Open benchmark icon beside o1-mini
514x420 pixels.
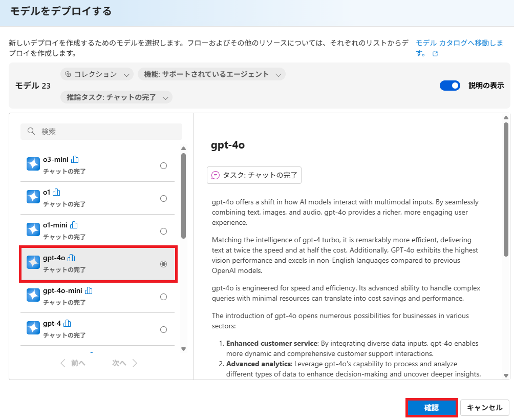(x=74, y=225)
